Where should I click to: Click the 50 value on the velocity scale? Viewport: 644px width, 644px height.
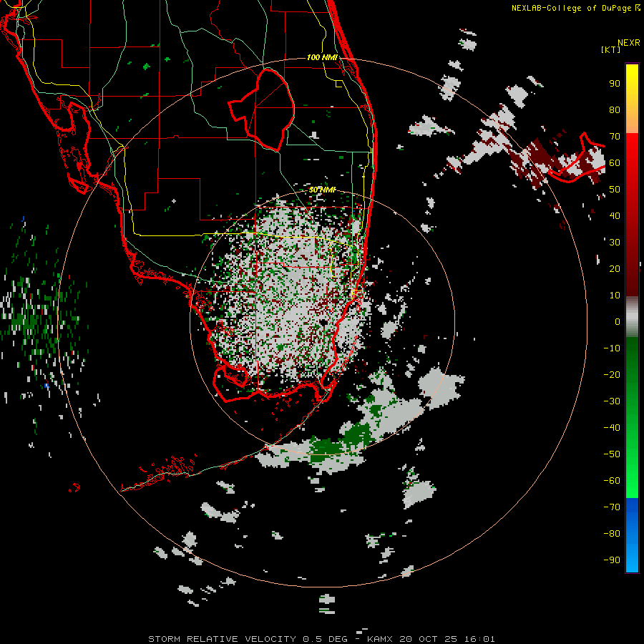(615, 190)
